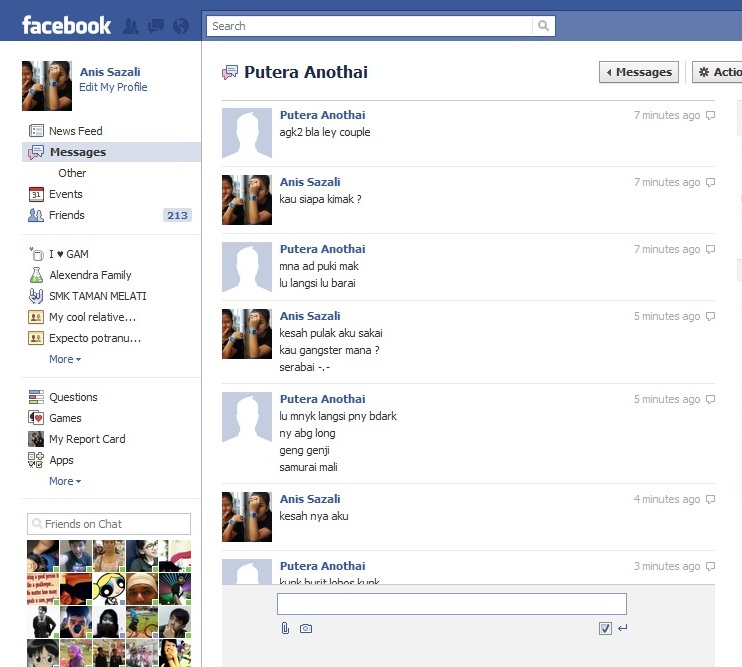The height and width of the screenshot is (667, 742).
Task: Click reply icon on 'agk2 bla ley couple' message
Action: tap(710, 115)
